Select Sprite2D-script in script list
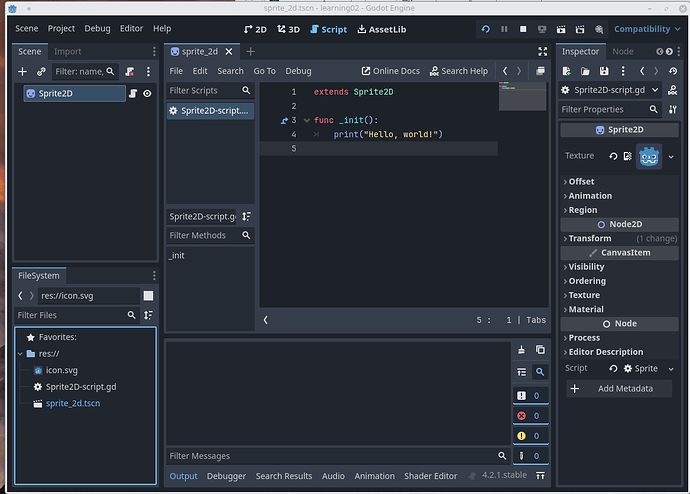690x494 pixels. 210,111
